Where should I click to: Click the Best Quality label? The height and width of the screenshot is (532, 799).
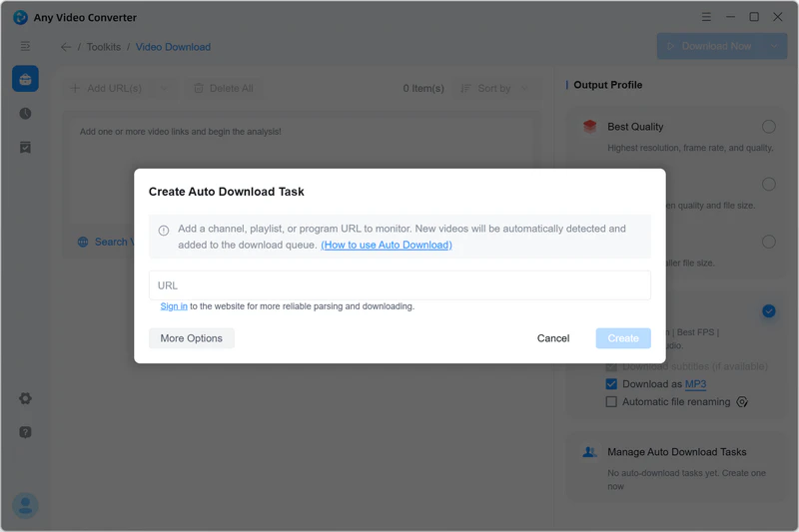(635, 127)
